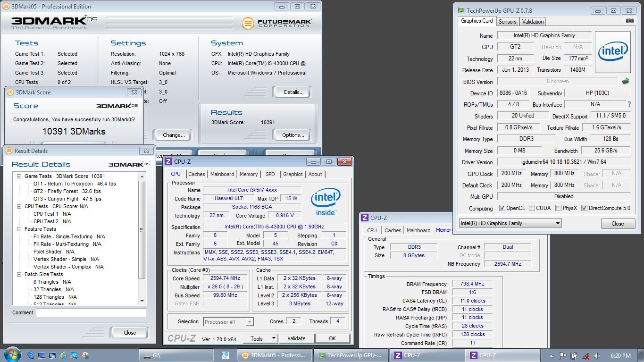Click the Recycle Bin quick launch icon
Screen dimensions: 644x362
31,355
